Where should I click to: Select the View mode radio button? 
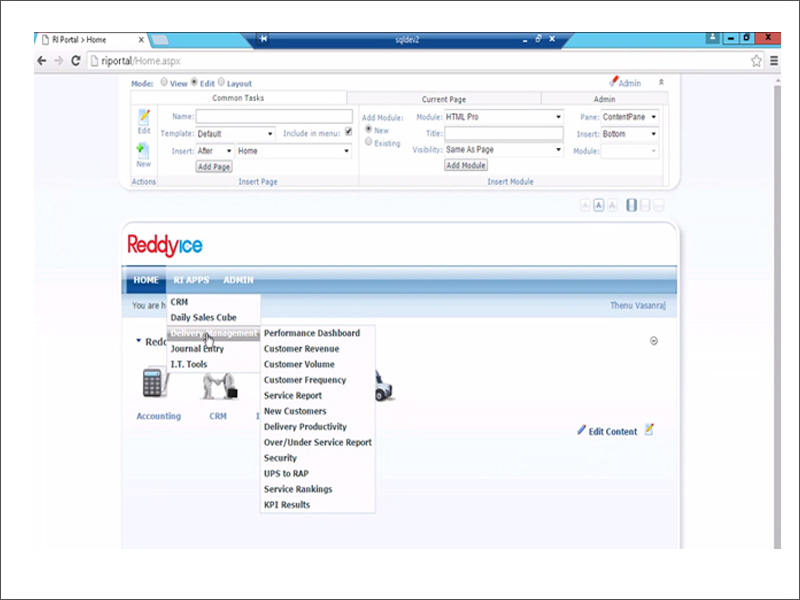tap(165, 83)
